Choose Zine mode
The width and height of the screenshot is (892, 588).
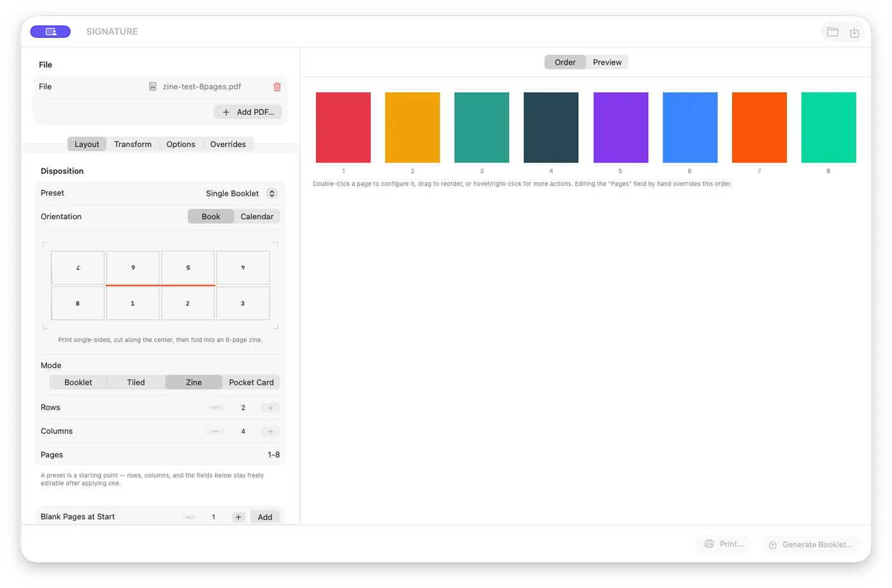point(194,382)
